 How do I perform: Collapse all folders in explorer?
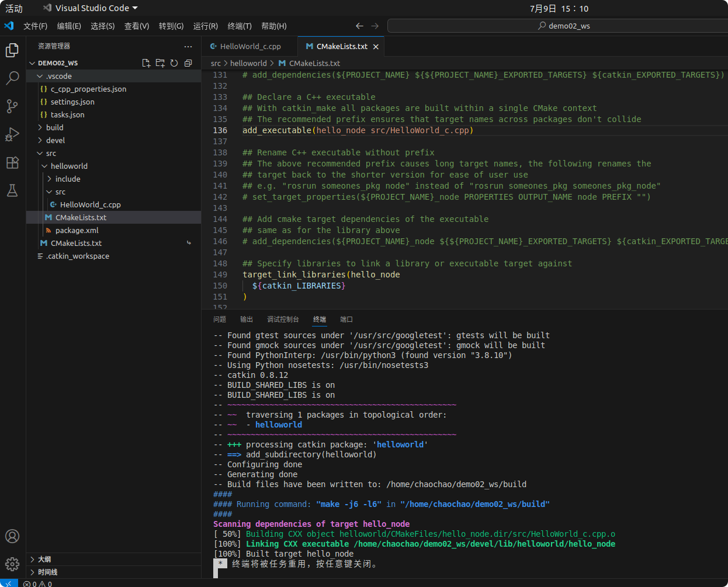coord(188,63)
